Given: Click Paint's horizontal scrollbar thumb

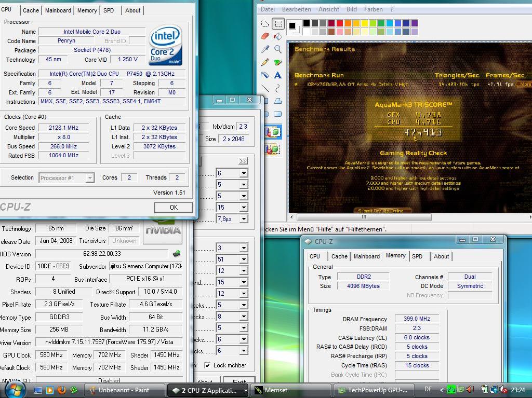Looking at the screenshot, I should point(364,217).
